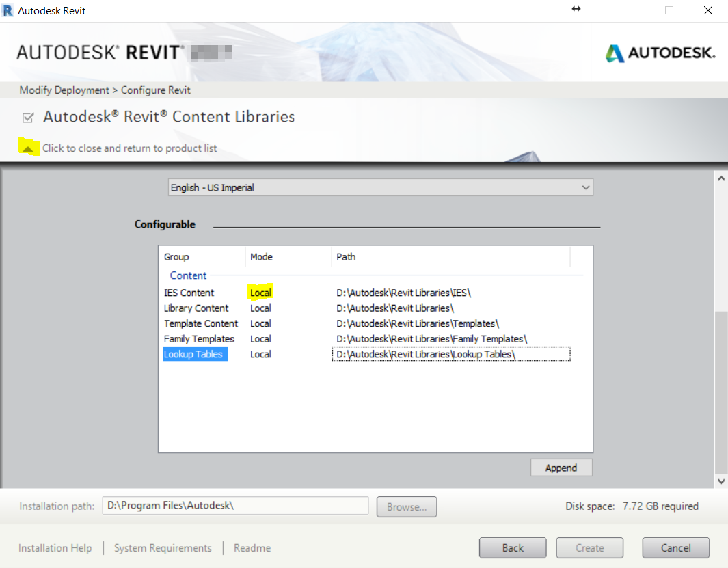Click the Configure Revit breadcrumb
728x568 pixels.
point(156,90)
